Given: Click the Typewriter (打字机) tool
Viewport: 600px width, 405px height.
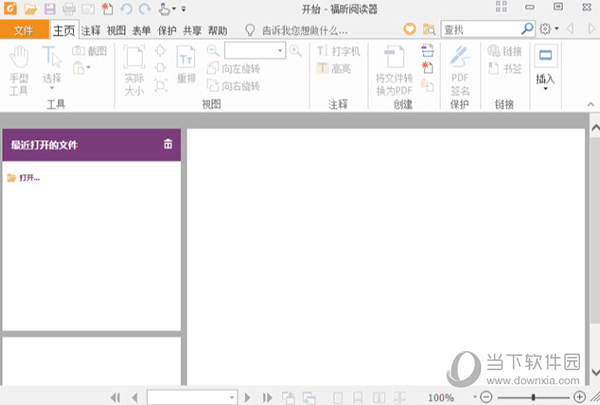Looking at the screenshot, I should click(339, 51).
